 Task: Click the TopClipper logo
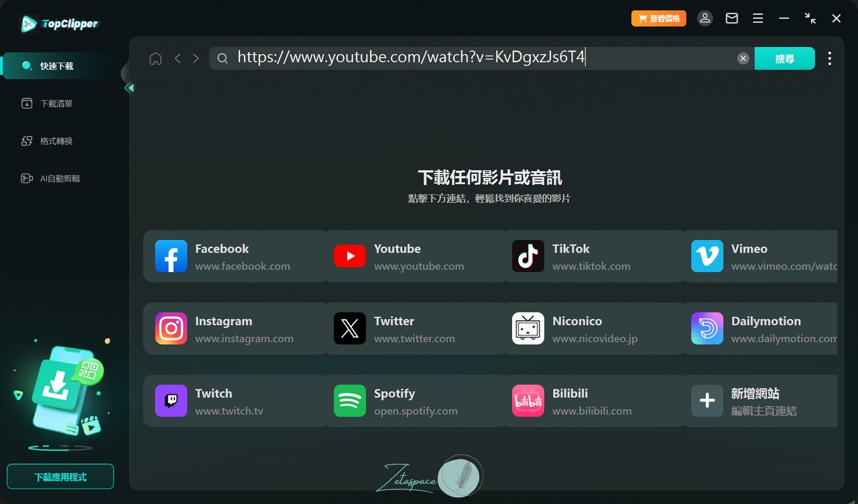[59, 24]
